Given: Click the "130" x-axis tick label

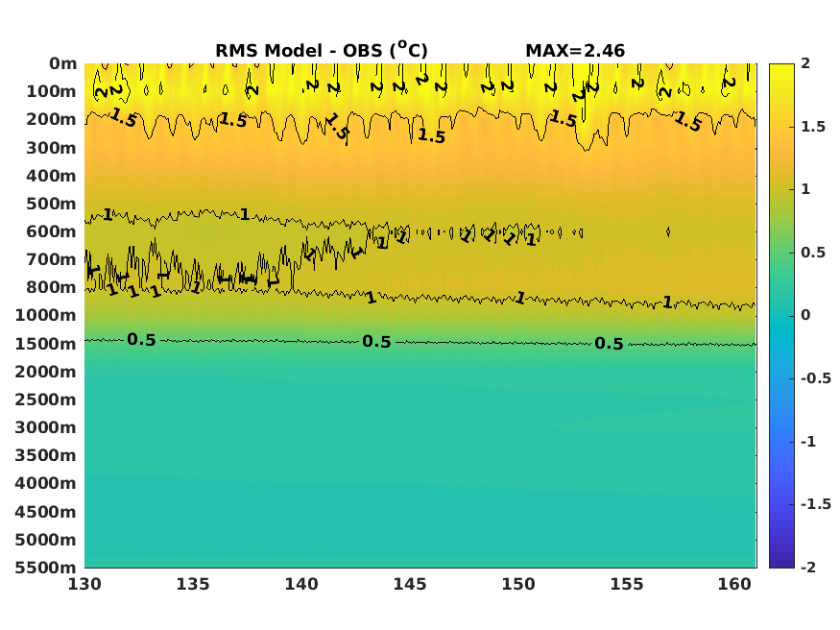Looking at the screenshot, I should click(x=84, y=584).
